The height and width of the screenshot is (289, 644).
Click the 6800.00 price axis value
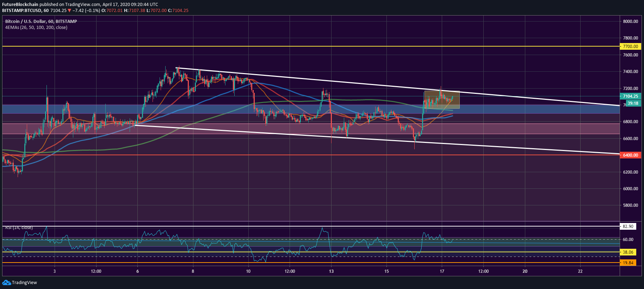631,122
